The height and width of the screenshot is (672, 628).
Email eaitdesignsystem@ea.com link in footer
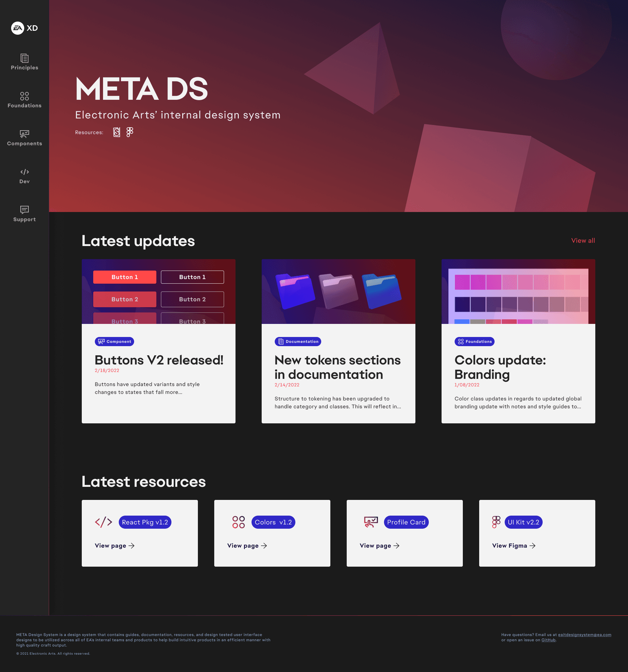pyautogui.click(x=584, y=634)
